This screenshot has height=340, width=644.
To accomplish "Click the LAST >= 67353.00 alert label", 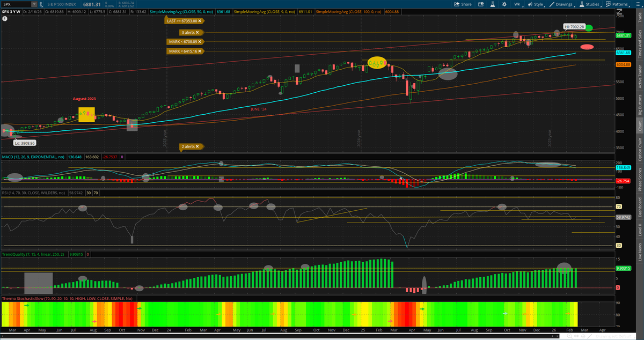I will point(181,20).
